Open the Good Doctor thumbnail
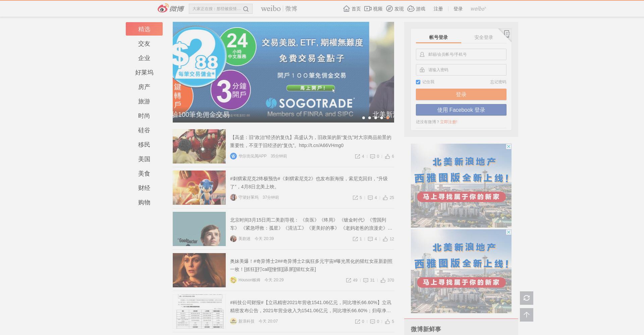The width and height of the screenshot is (644, 335). click(x=199, y=229)
